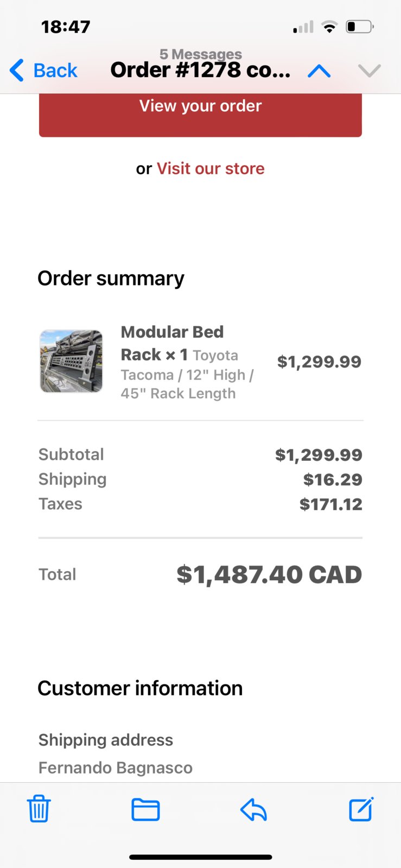Screen dimensions: 401x868
Task: Tap the Wi-Fi status icon
Action: point(329,27)
